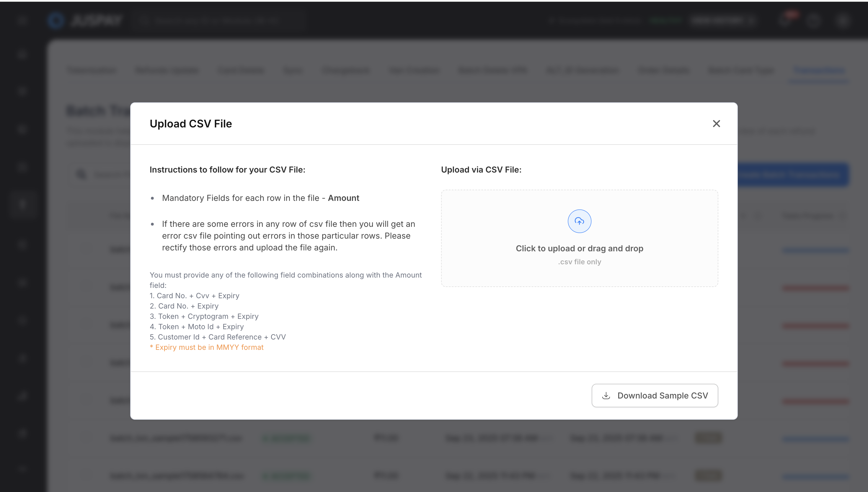Click the highlighted active sidebar icon
The image size is (868, 492).
click(22, 204)
